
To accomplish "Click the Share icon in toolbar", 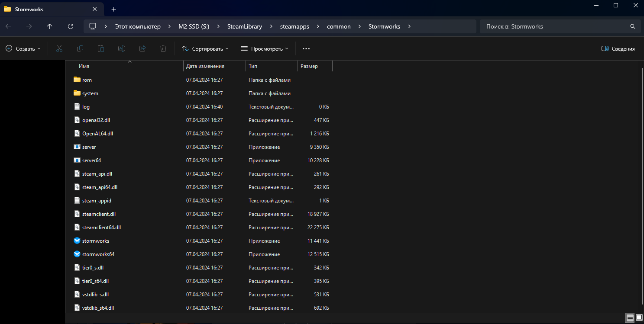I will click(x=142, y=49).
